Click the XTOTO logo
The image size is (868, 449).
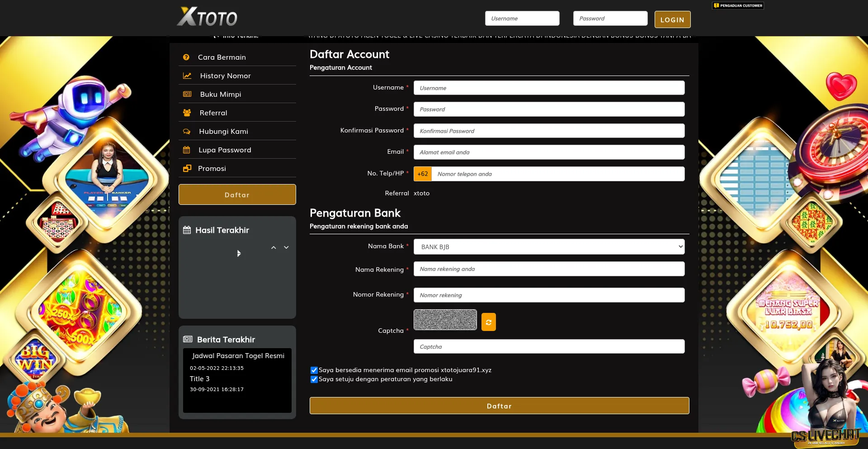click(207, 17)
